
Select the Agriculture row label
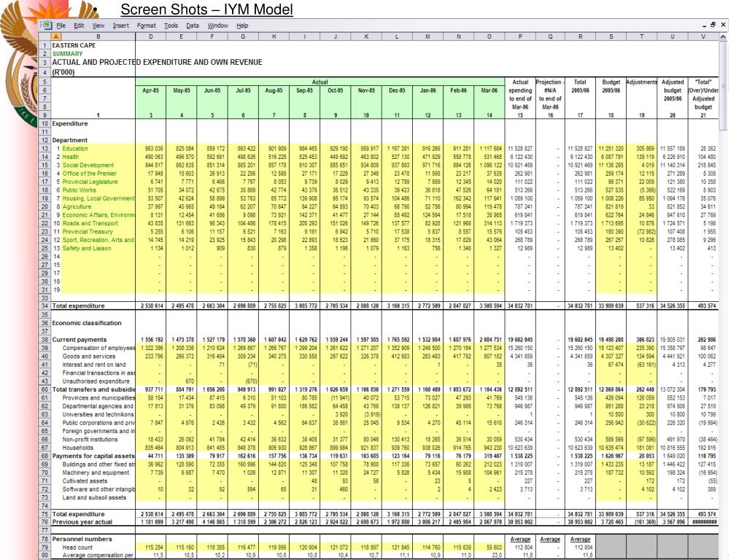[x=76, y=206]
